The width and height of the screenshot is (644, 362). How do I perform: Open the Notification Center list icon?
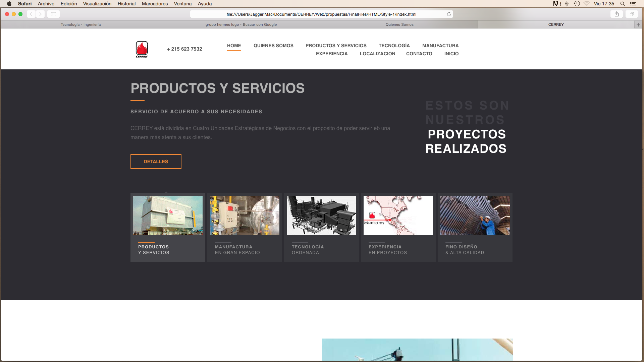(633, 4)
